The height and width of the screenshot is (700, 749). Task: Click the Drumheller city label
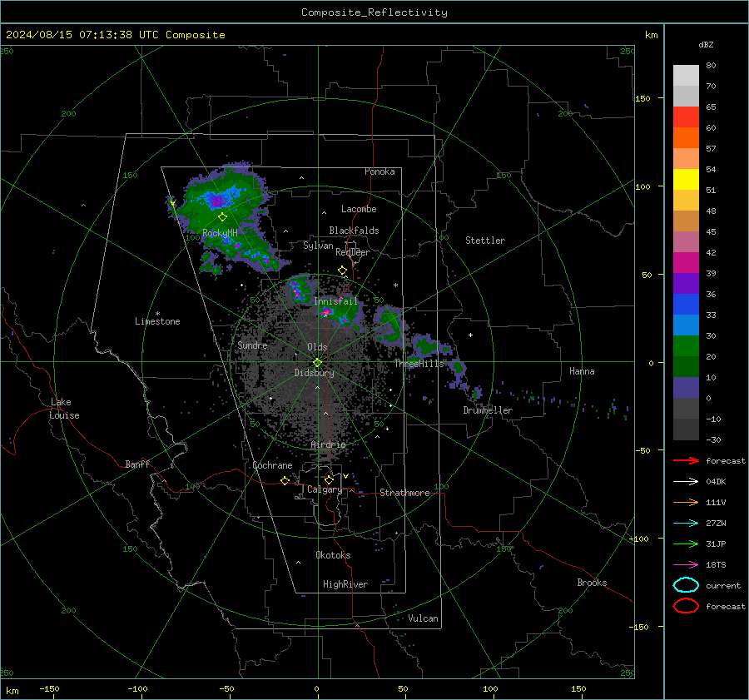[x=488, y=410]
